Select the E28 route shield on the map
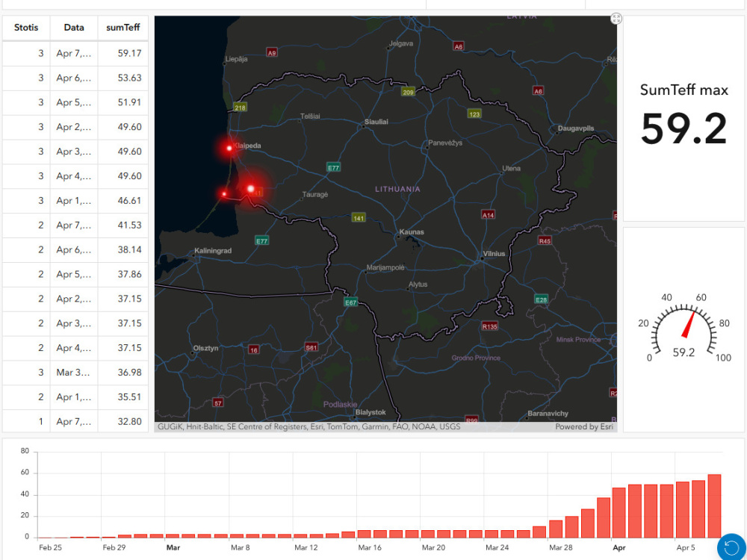747x560 pixels. pos(540,298)
